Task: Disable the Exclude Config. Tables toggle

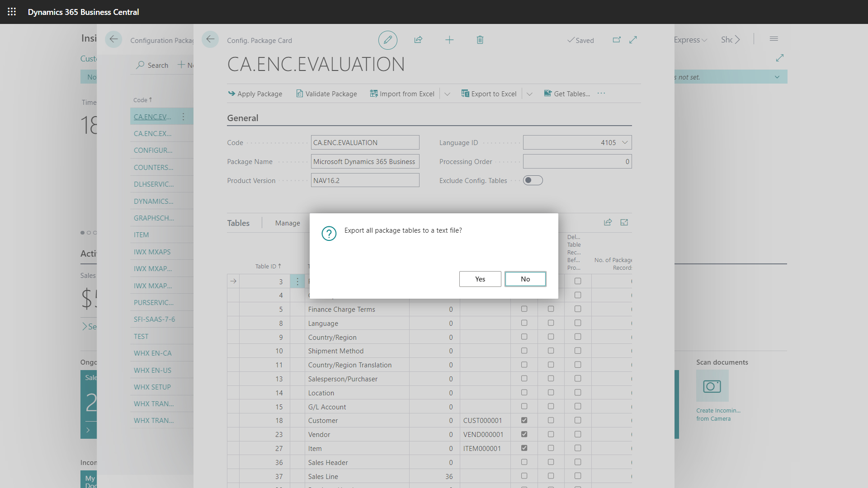Action: [533, 180]
